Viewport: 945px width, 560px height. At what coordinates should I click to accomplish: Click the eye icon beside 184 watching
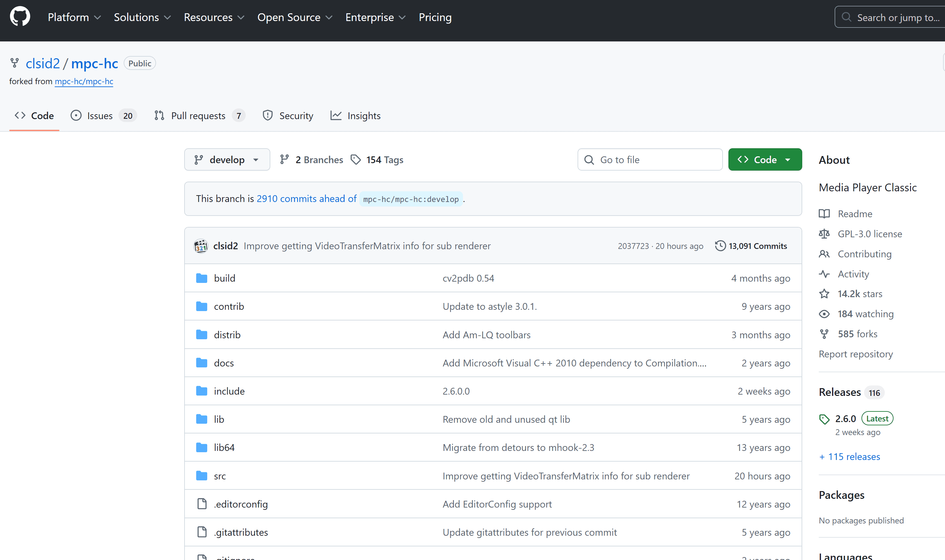tap(824, 314)
